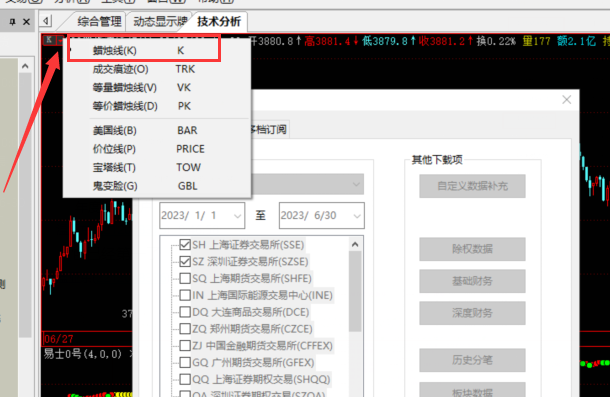Close the download dialog

pyautogui.click(x=566, y=100)
